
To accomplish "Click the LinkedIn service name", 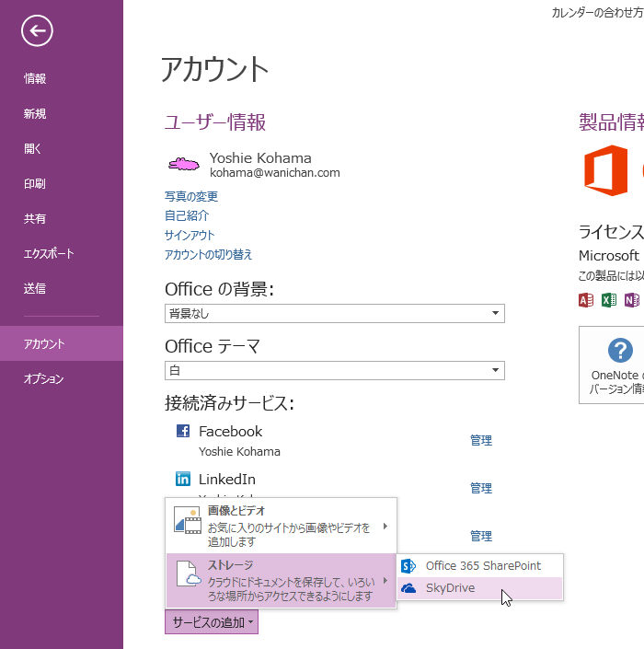I will click(x=226, y=480).
